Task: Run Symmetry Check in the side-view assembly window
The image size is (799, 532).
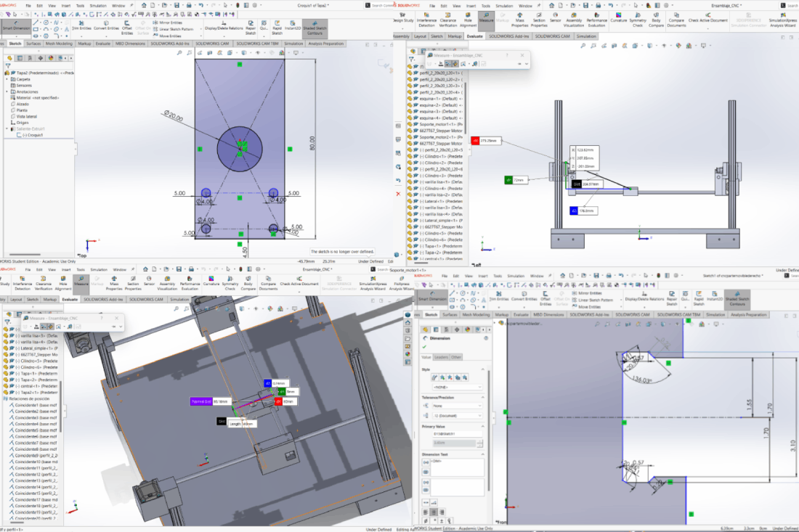Action: tap(638, 21)
